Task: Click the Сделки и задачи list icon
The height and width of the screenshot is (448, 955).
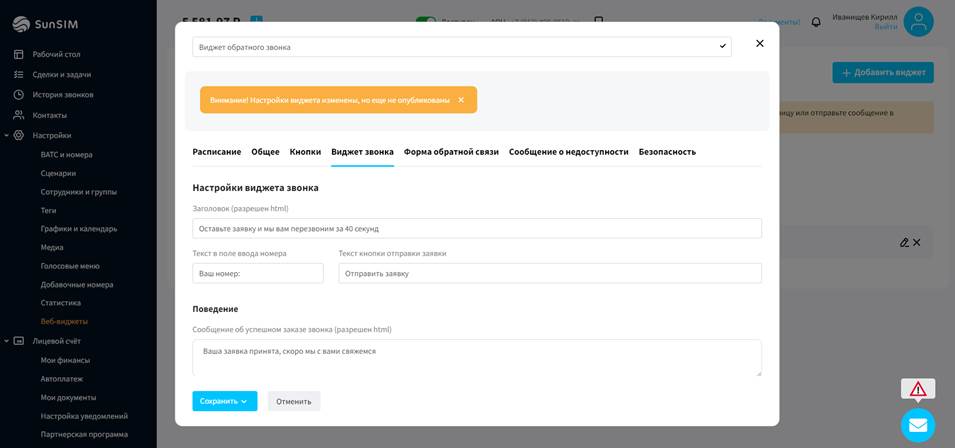Action: pyautogui.click(x=19, y=75)
